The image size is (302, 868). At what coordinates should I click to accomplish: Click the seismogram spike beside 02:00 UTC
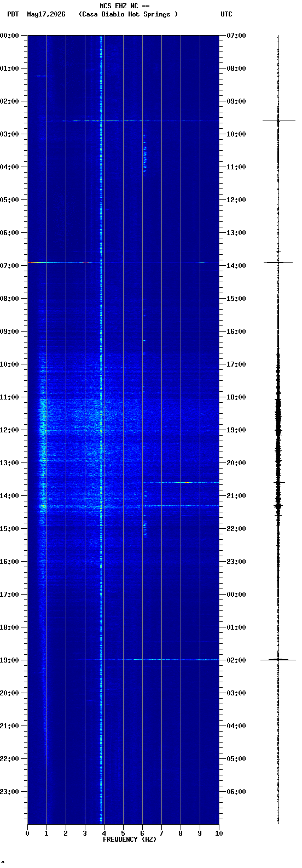click(x=278, y=660)
